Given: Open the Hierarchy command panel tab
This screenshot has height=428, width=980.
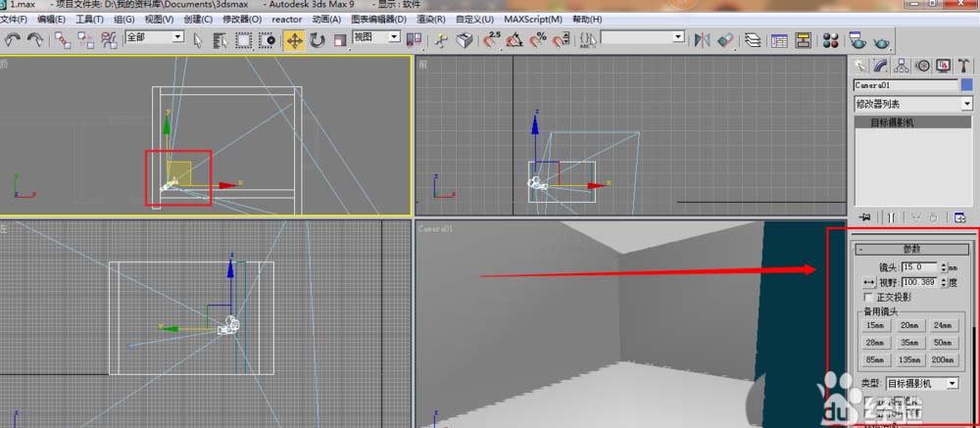Looking at the screenshot, I should tap(902, 66).
